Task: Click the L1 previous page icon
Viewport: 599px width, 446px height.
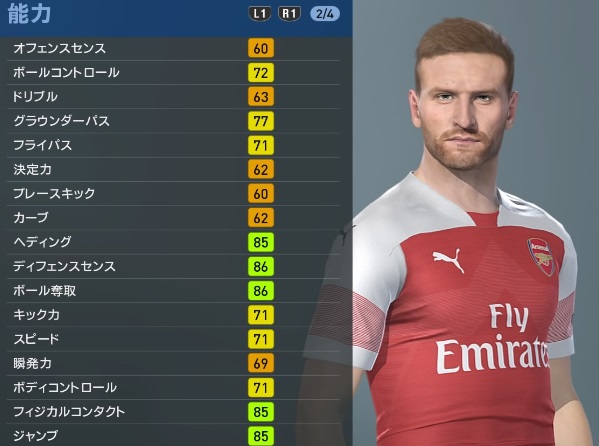Action: pyautogui.click(x=260, y=14)
